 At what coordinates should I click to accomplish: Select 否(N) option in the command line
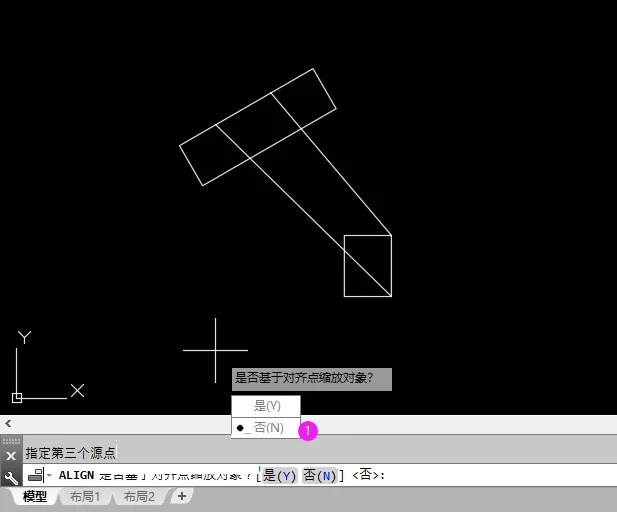tap(320, 475)
